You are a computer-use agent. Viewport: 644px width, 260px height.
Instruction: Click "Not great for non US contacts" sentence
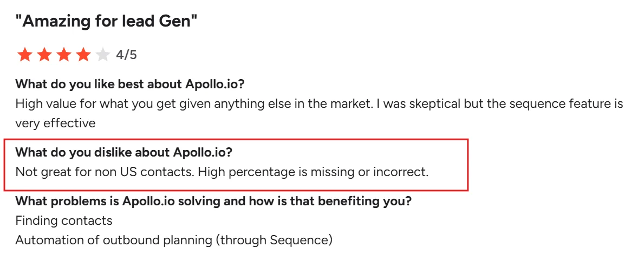104,172
